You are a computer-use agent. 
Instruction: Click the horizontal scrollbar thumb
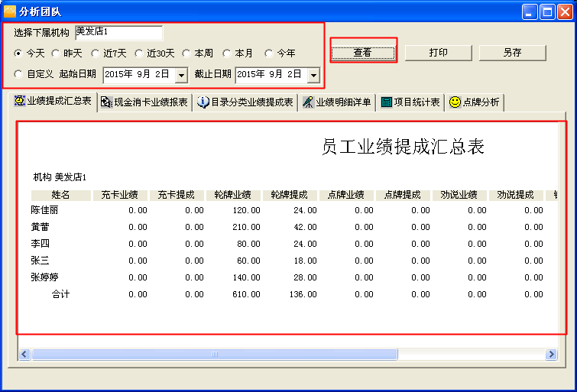pyautogui.click(x=215, y=354)
